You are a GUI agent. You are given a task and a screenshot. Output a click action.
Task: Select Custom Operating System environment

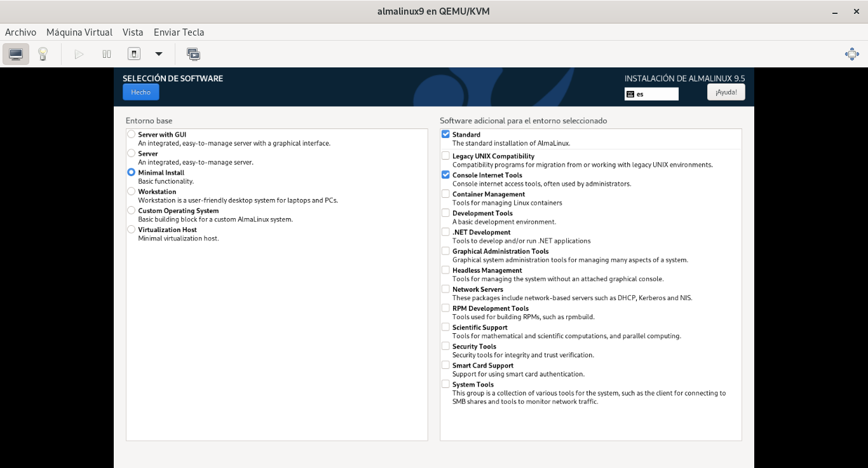[x=131, y=210]
